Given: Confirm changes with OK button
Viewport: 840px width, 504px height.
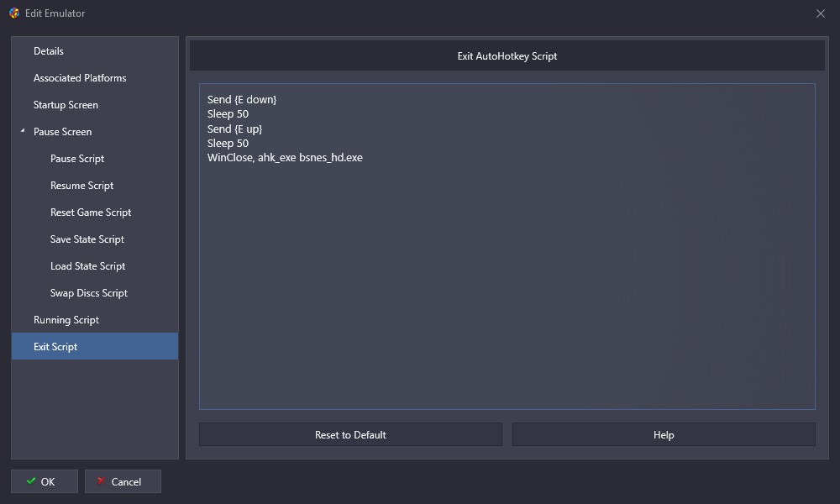Looking at the screenshot, I should (x=45, y=481).
